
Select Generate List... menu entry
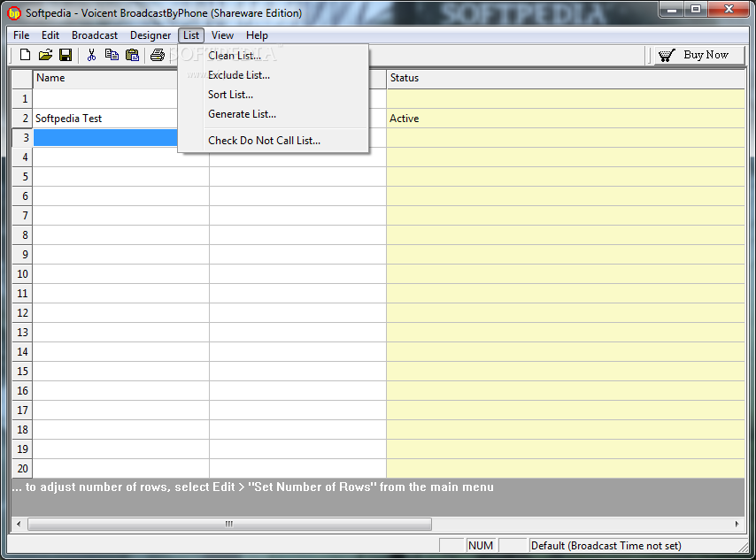(273, 114)
